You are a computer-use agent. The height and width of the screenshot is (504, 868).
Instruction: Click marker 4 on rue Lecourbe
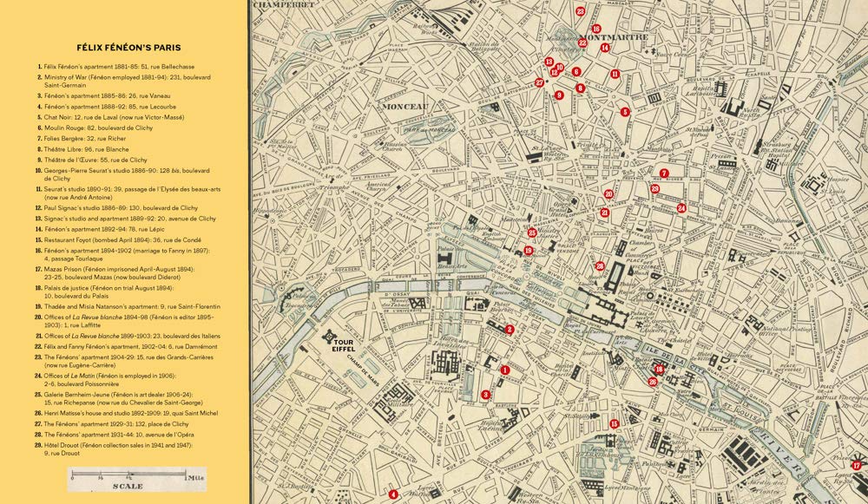click(393, 494)
